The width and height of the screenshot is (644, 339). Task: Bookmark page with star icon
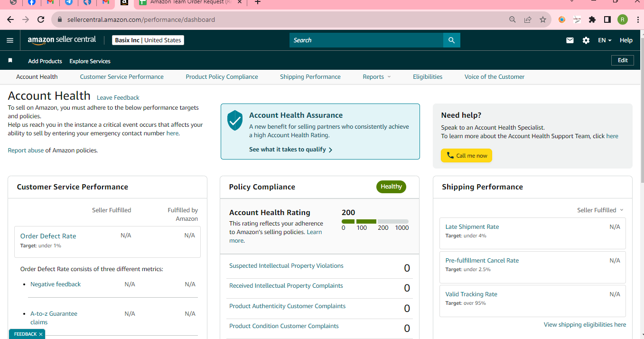pyautogui.click(x=542, y=19)
